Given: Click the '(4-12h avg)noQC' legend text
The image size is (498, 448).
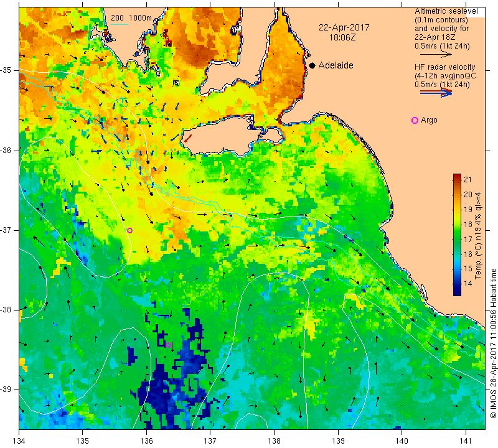Looking at the screenshot, I should click(445, 76).
